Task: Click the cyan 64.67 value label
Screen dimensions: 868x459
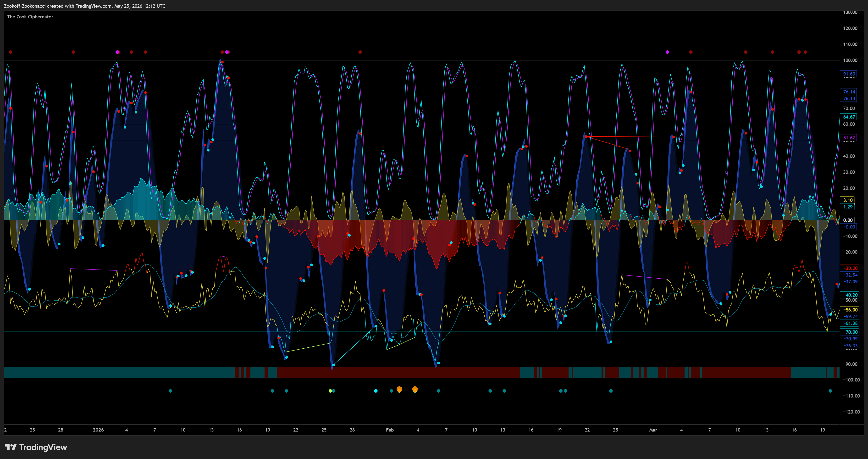Action: click(849, 117)
